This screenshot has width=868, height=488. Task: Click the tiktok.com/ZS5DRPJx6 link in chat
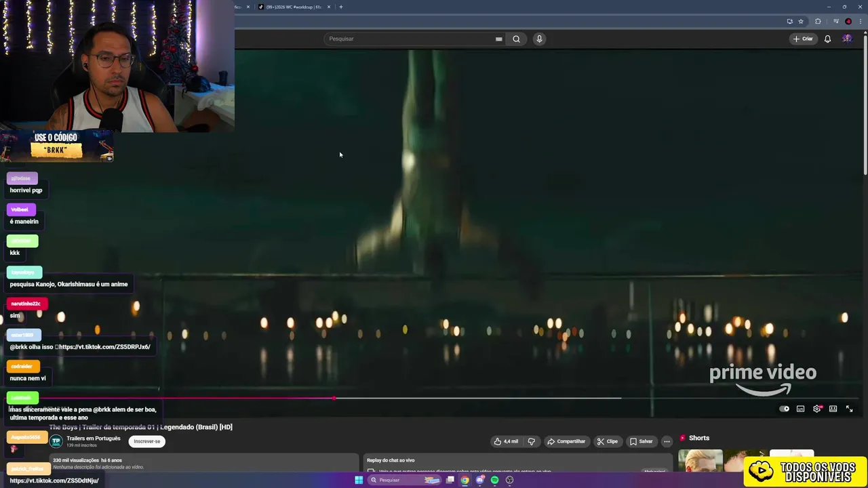(x=104, y=347)
